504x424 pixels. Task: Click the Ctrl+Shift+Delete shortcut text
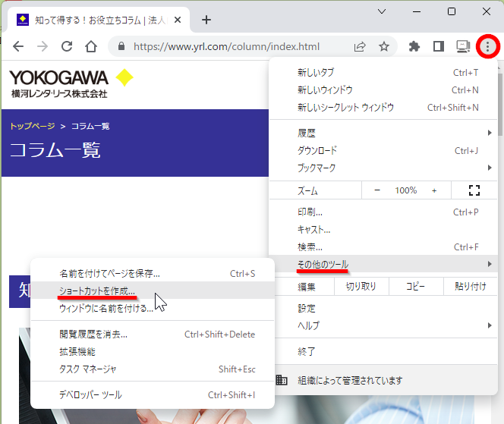click(x=219, y=334)
